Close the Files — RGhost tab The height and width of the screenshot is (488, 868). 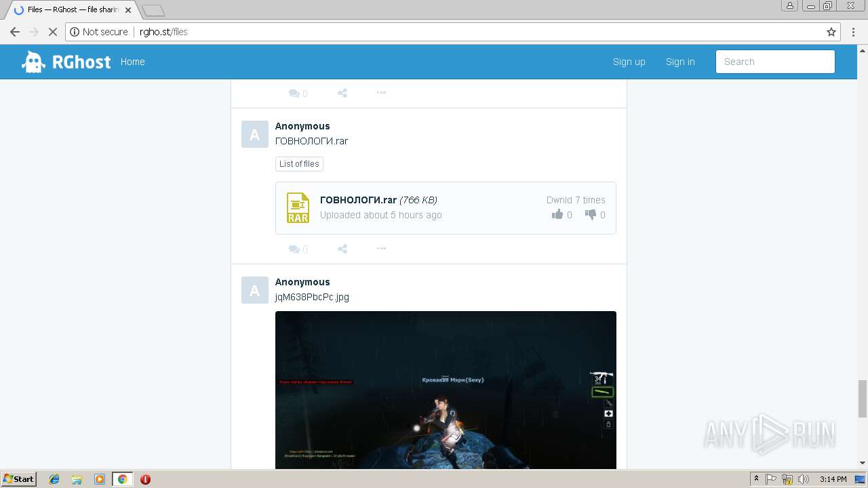128,10
